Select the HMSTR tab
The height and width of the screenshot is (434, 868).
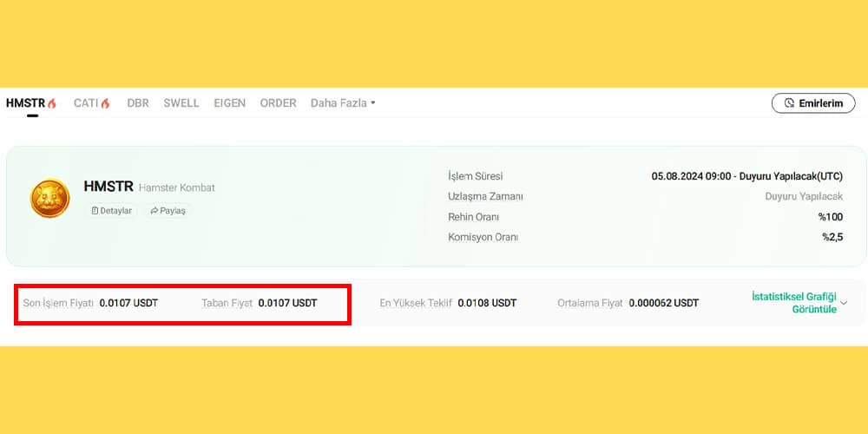[25, 103]
